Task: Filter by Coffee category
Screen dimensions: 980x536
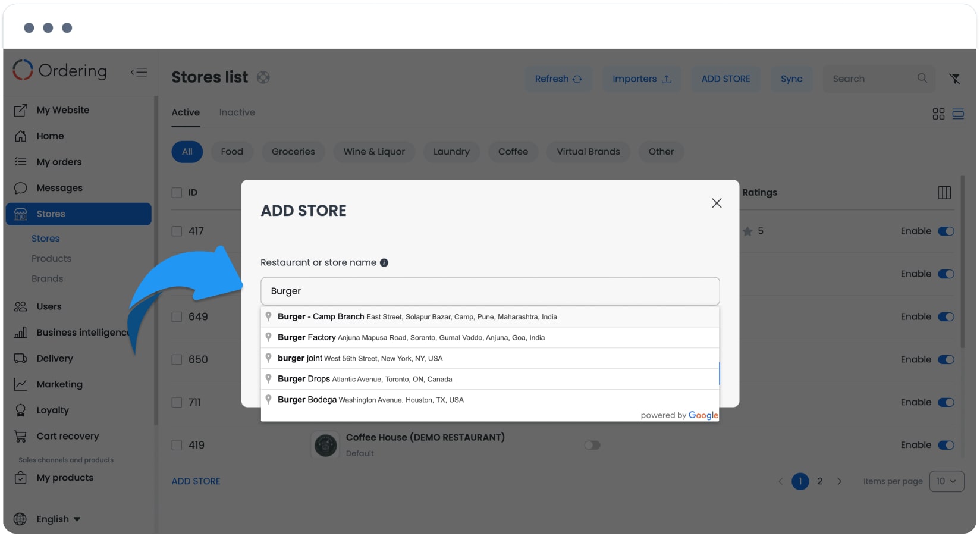Action: click(513, 152)
